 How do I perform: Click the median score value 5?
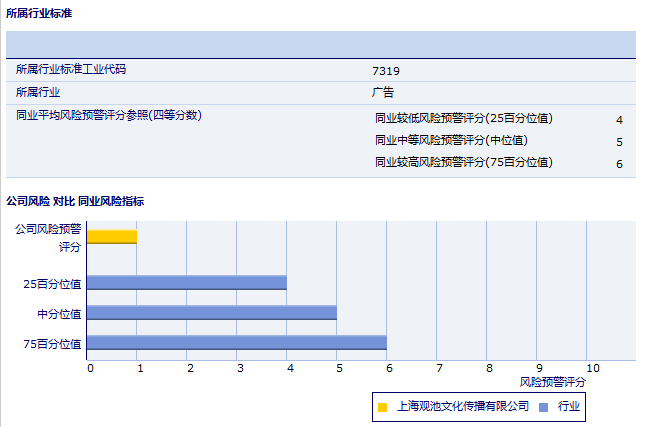[619, 142]
